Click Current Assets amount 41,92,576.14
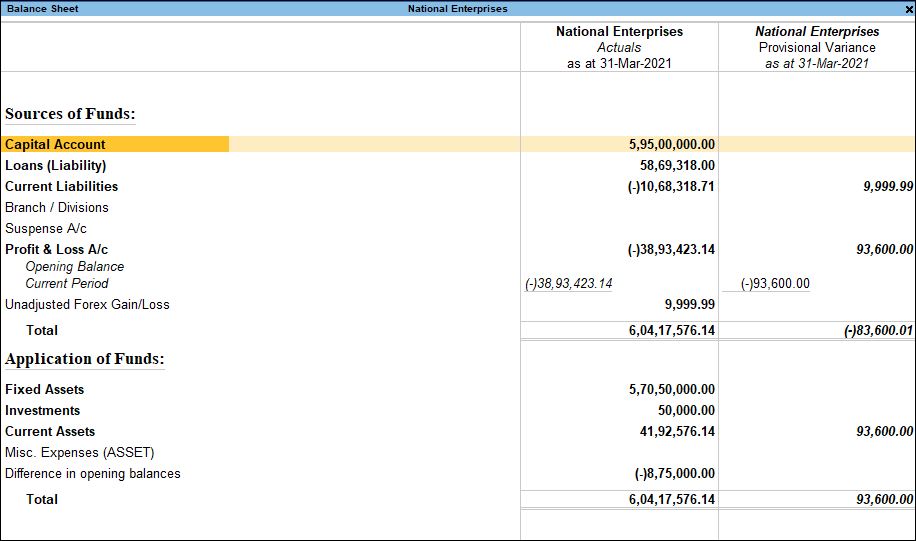 pos(677,431)
